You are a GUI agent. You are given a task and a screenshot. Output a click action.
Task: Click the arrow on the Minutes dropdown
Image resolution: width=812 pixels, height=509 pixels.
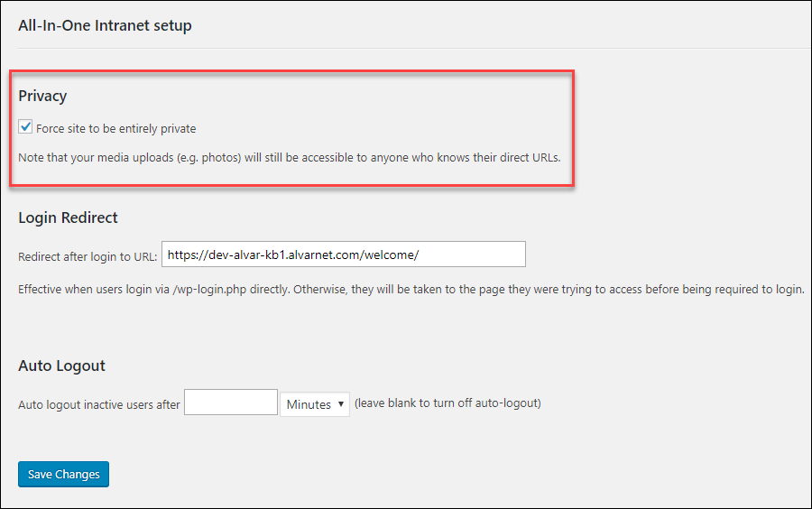[x=341, y=404]
